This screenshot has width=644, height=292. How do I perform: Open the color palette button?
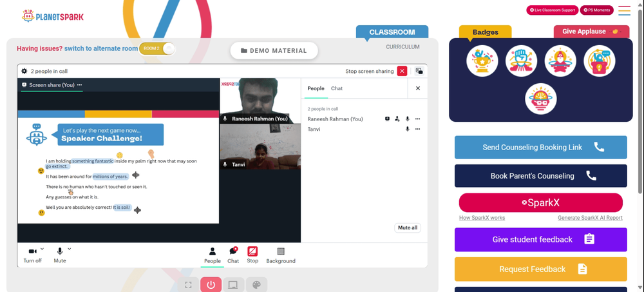[256, 285]
